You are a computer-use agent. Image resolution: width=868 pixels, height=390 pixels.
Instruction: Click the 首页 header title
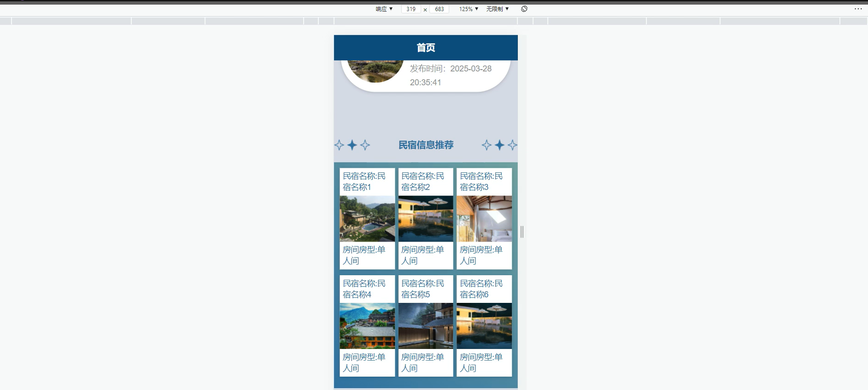pos(426,47)
